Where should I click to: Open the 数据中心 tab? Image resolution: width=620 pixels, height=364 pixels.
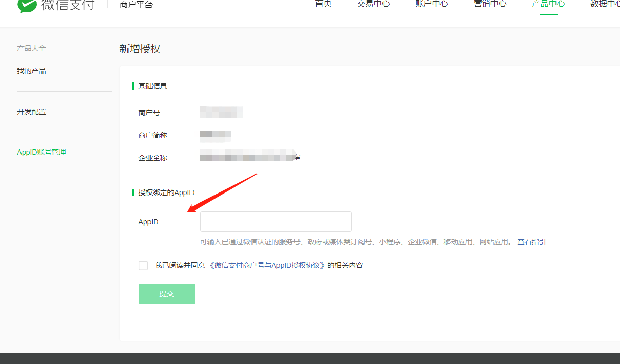pyautogui.click(x=605, y=4)
